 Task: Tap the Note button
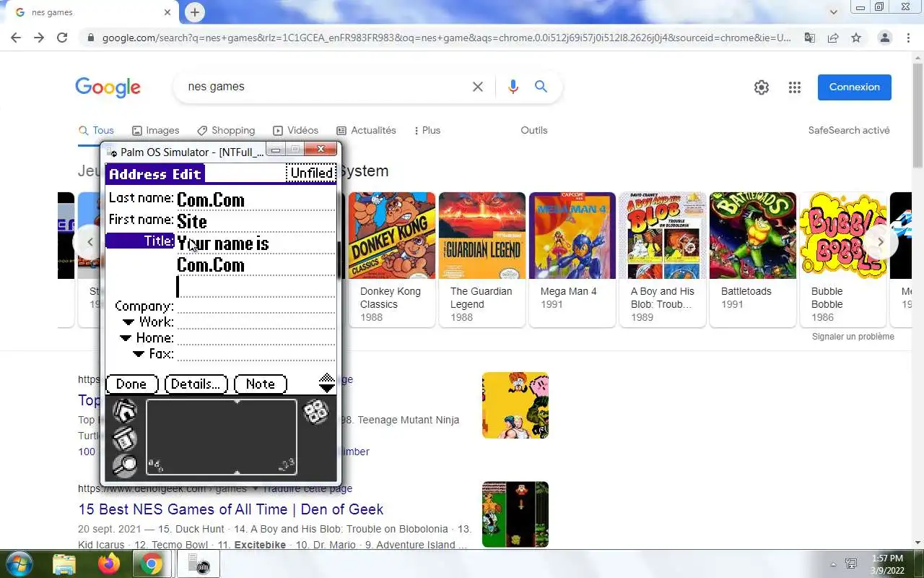pyautogui.click(x=260, y=384)
